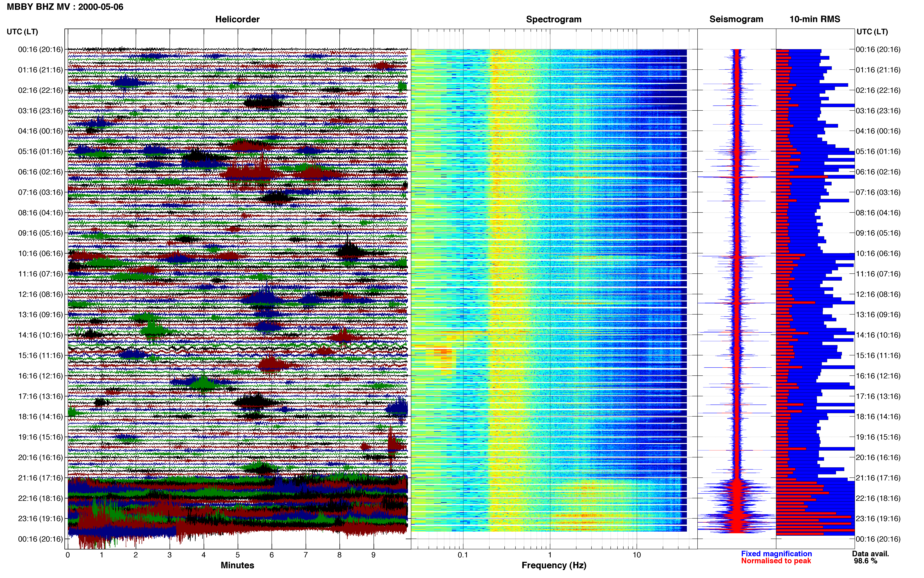924x578 pixels.
Task: Click the left time label '05:16 (01:16)'
Action: click(41, 151)
